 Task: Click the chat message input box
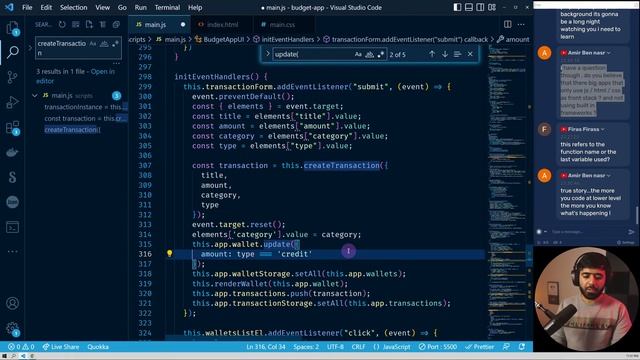[x=590, y=232]
